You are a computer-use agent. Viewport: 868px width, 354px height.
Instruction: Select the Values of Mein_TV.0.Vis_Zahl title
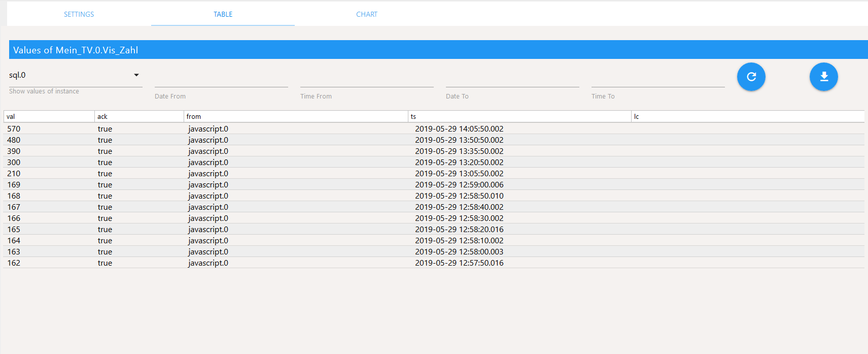point(76,50)
